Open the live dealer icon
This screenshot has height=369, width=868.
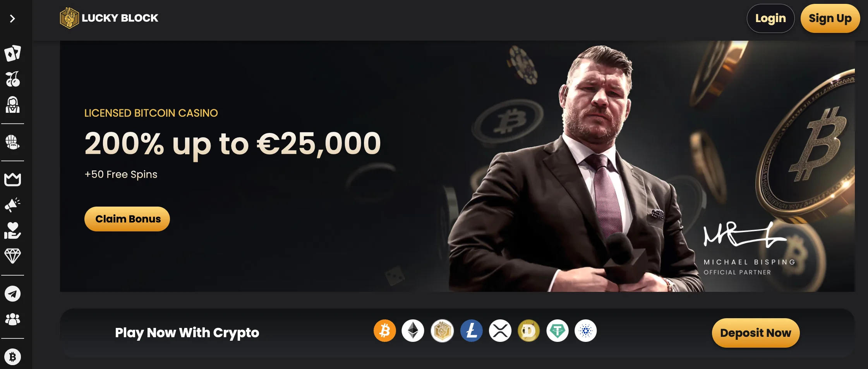tap(12, 105)
